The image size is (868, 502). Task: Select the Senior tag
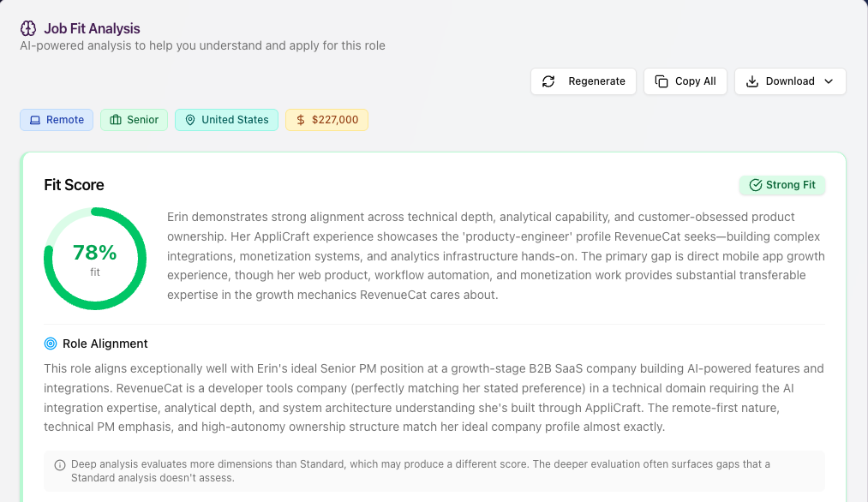(134, 120)
